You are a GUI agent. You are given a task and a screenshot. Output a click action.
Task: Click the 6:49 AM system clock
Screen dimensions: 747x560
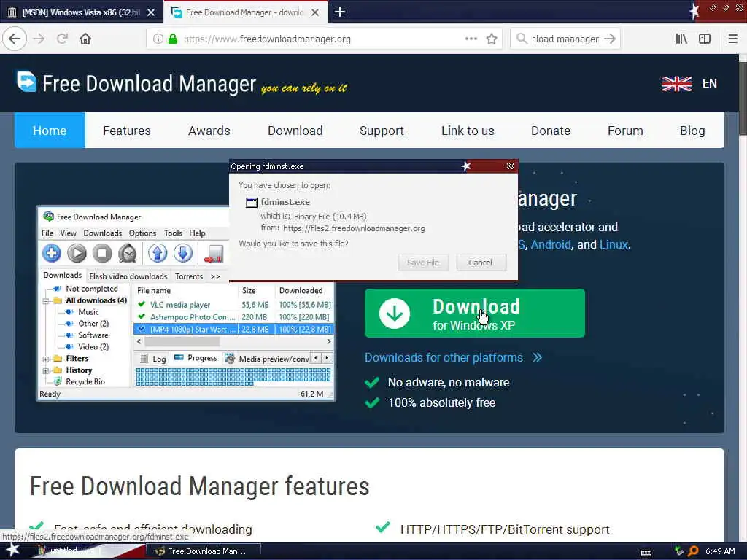tap(720, 551)
